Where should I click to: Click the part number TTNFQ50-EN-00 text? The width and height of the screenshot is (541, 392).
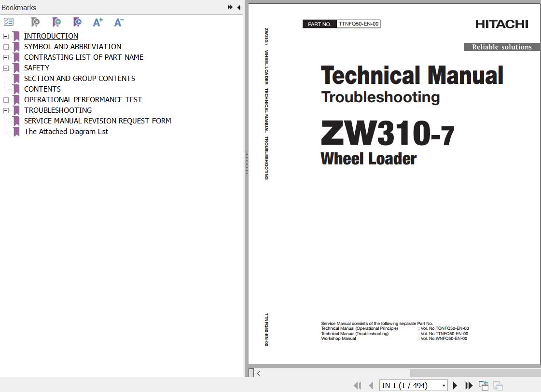(359, 24)
